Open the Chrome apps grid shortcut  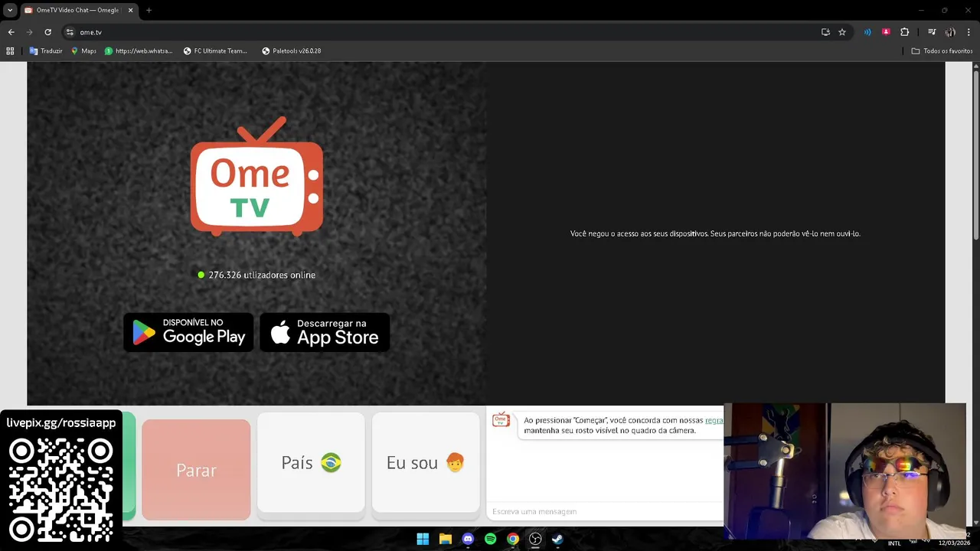coord(10,51)
